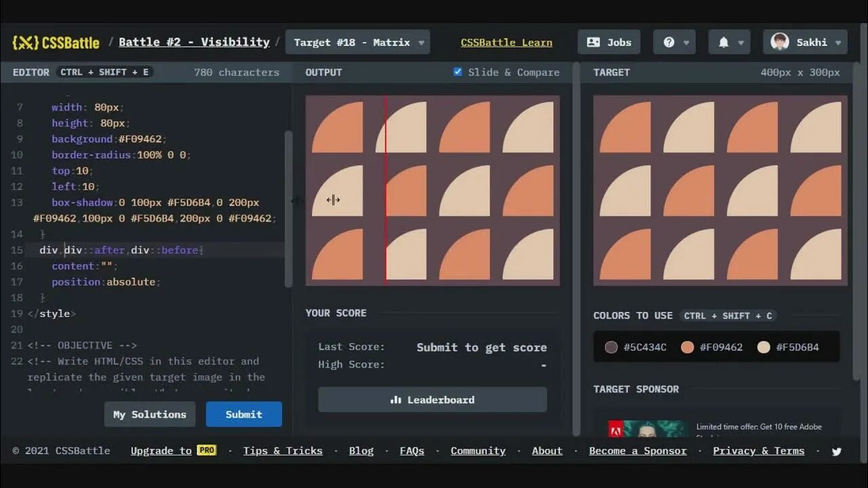Image resolution: width=868 pixels, height=488 pixels.
Task: Open the Become a Sponsor link
Action: tap(637, 451)
